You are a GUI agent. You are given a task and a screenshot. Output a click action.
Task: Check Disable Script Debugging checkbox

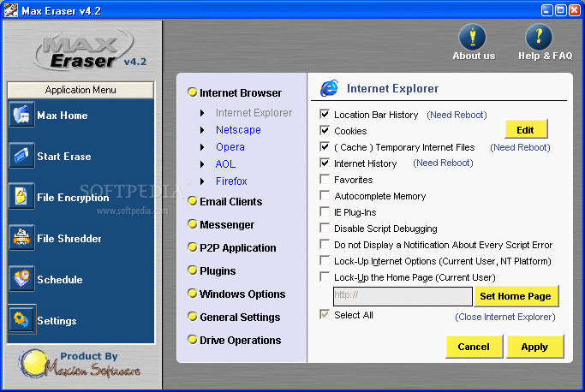pos(325,228)
